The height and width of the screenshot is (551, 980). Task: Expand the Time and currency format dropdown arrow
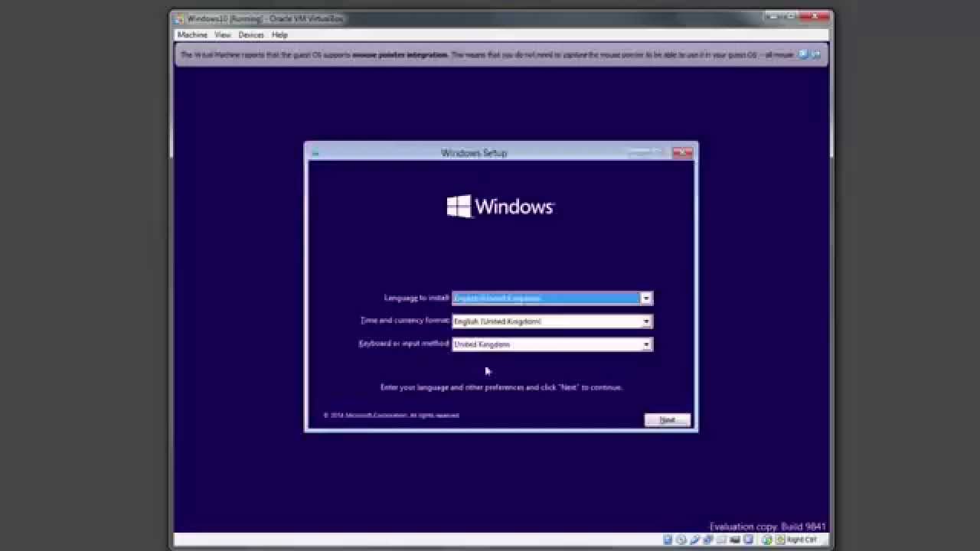pyautogui.click(x=646, y=321)
